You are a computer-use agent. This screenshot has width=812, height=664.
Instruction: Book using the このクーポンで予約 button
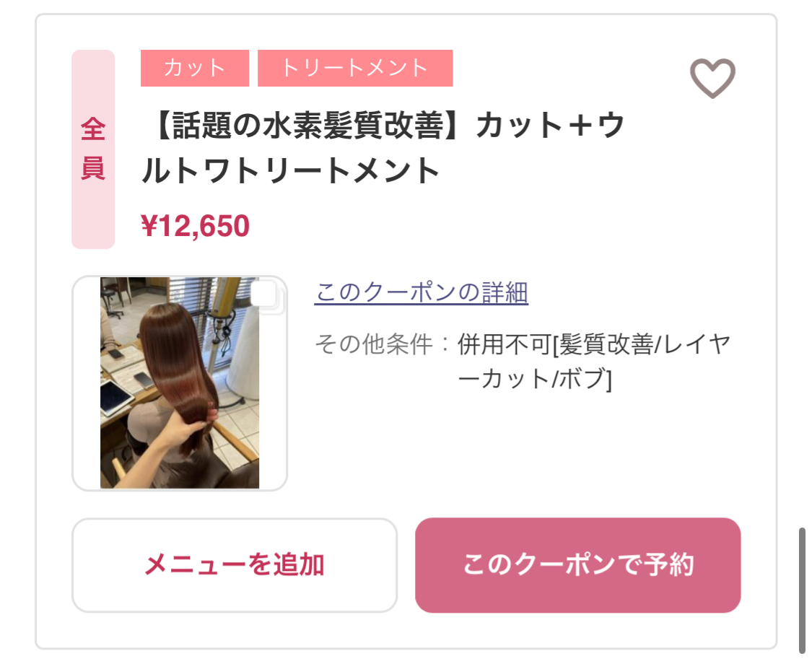click(x=577, y=565)
